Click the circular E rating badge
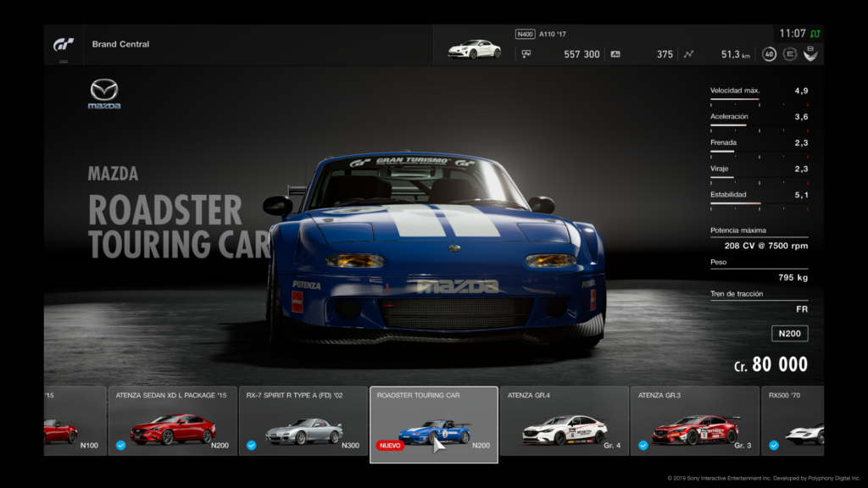The width and height of the screenshot is (868, 488). point(790,54)
